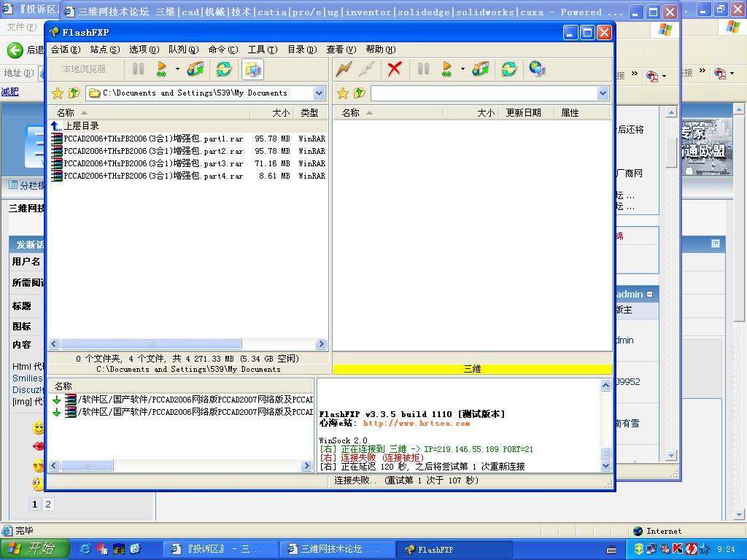Click the quick connect lightning icon
Image resolution: width=747 pixels, height=560 pixels.
tap(344, 69)
